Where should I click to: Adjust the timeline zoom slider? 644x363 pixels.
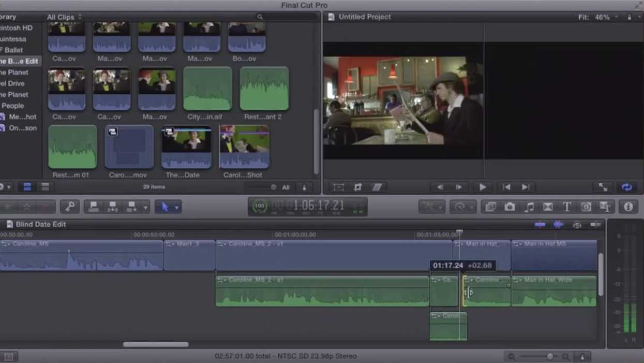coord(550,356)
